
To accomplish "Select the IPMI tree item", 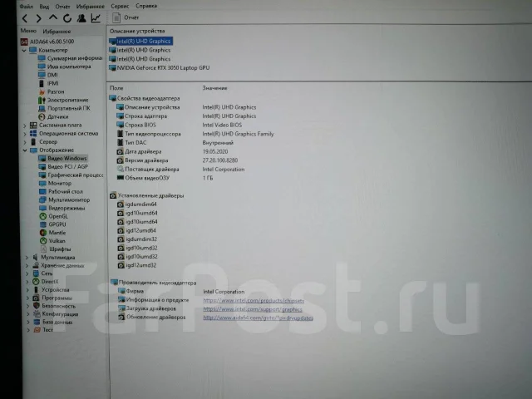I will (48, 83).
